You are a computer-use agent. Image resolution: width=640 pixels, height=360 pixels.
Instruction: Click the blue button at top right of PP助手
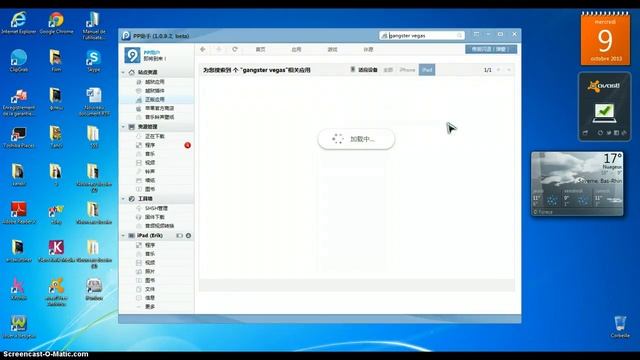pos(491,49)
